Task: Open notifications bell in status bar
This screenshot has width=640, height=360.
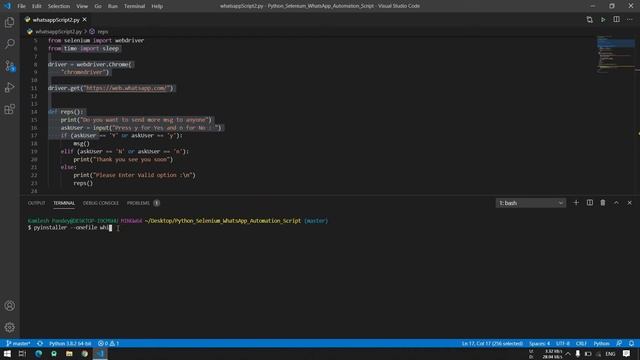Action: [x=631, y=343]
